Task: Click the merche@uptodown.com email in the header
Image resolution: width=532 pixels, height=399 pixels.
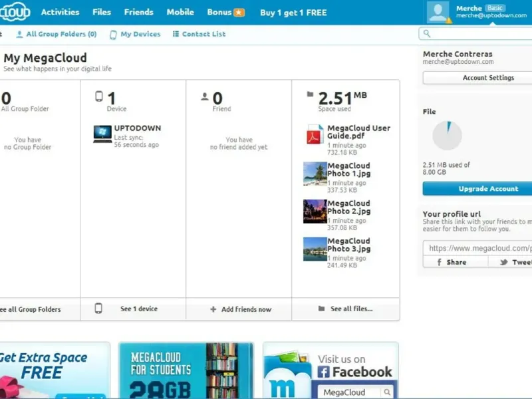Action: coord(491,15)
